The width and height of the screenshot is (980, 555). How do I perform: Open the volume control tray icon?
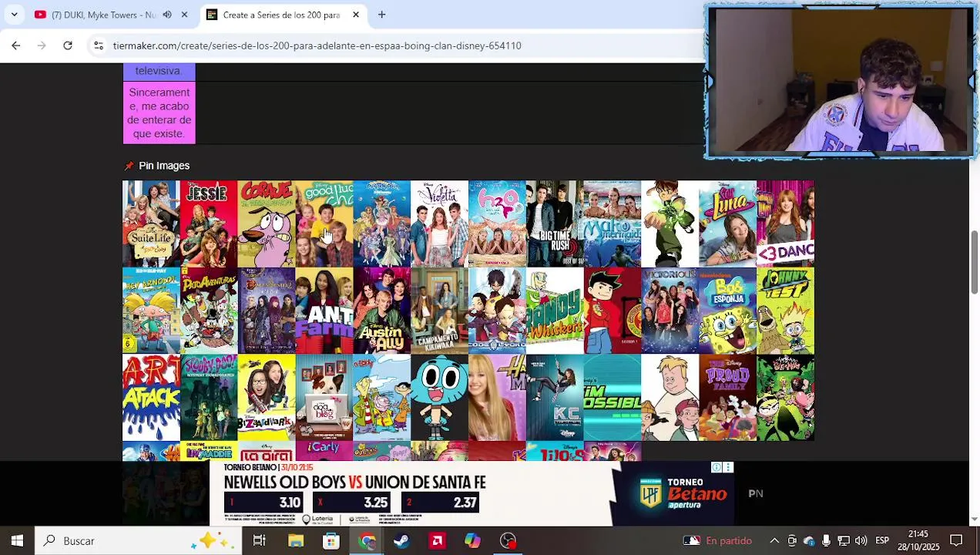click(861, 541)
